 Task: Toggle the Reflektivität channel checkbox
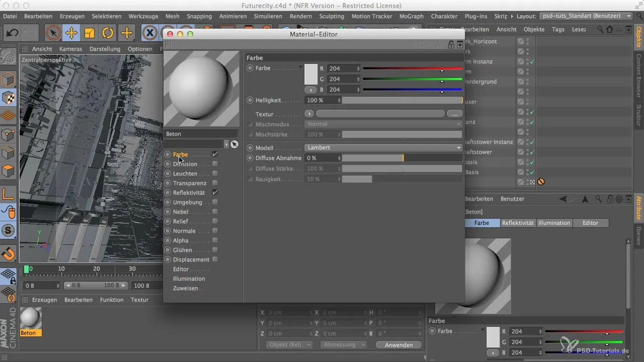(x=215, y=193)
